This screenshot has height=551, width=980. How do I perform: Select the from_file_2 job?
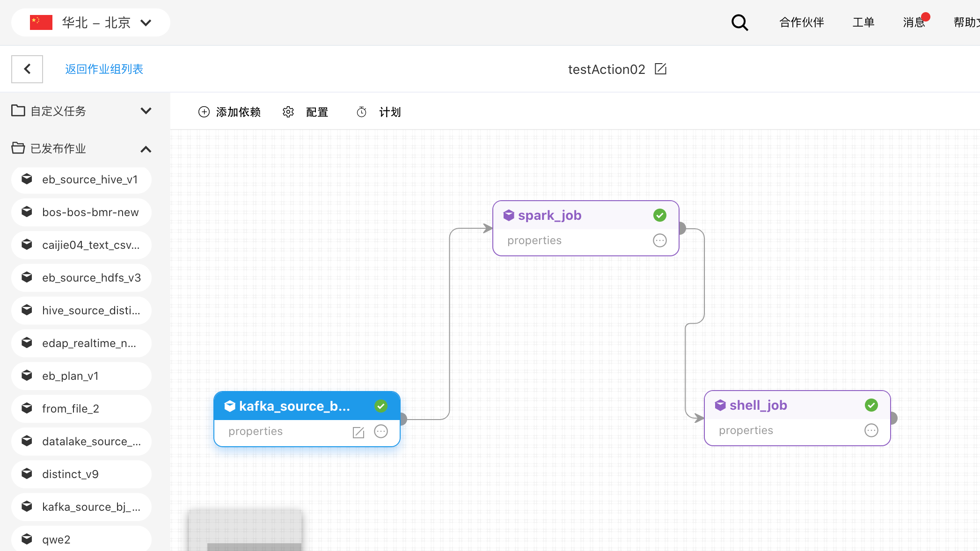point(81,409)
